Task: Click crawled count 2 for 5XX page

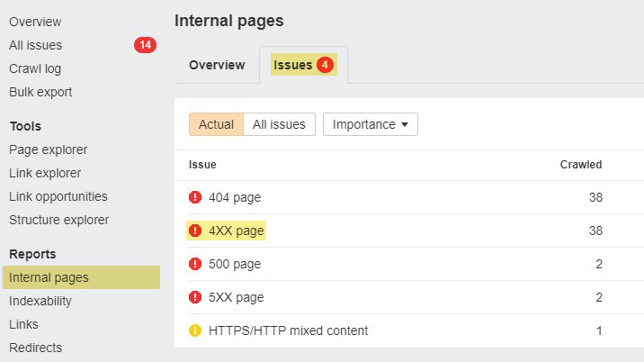Action: coord(599,297)
